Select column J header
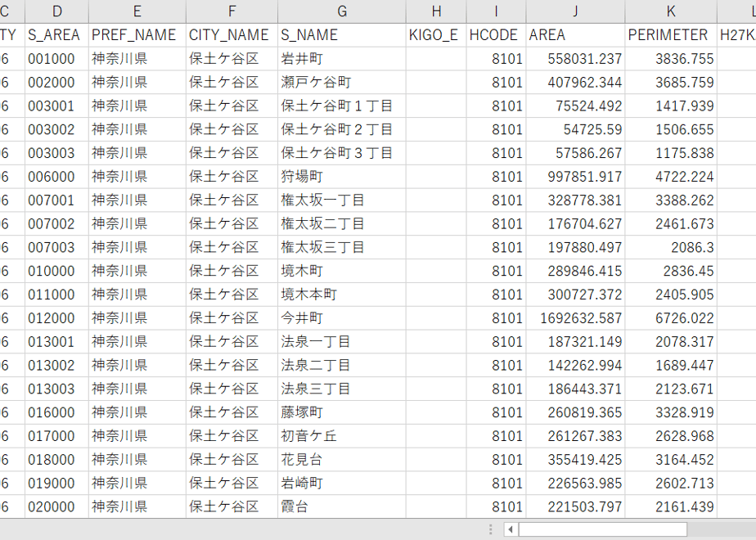 (x=576, y=11)
